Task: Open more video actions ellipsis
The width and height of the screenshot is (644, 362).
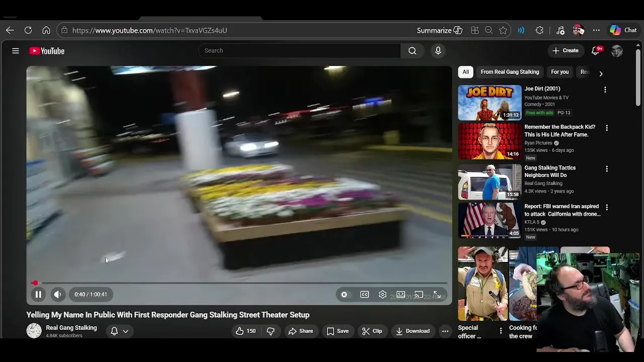Action: click(x=445, y=331)
